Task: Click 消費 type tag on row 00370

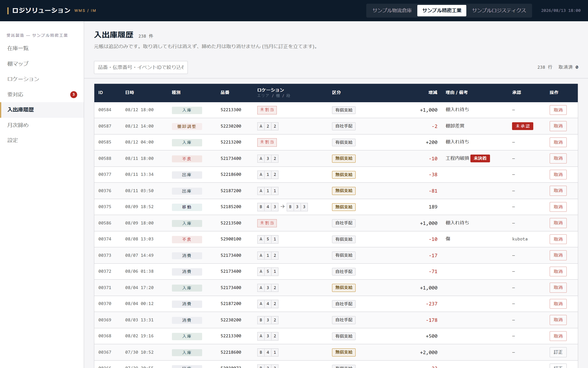Action: [187, 304]
